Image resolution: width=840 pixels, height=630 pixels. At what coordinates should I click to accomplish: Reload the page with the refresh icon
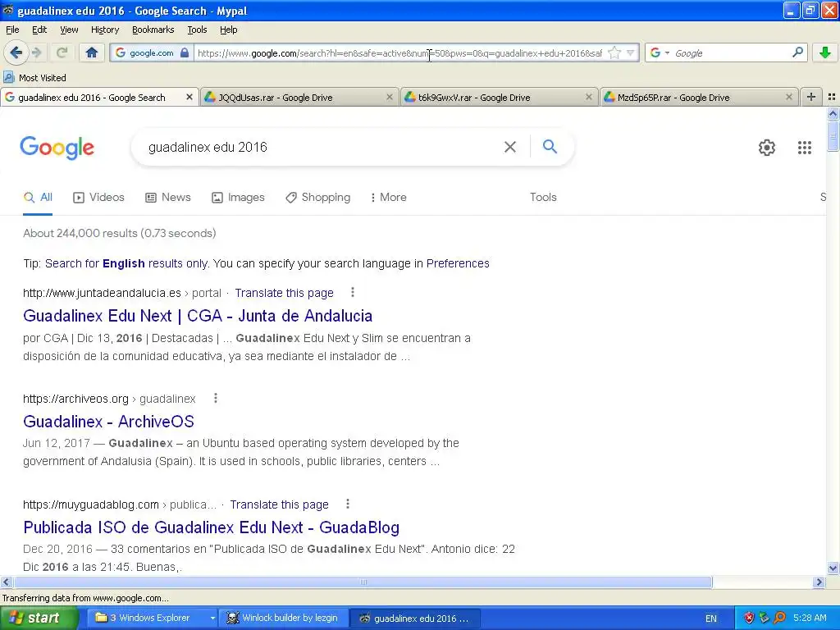[x=62, y=52]
